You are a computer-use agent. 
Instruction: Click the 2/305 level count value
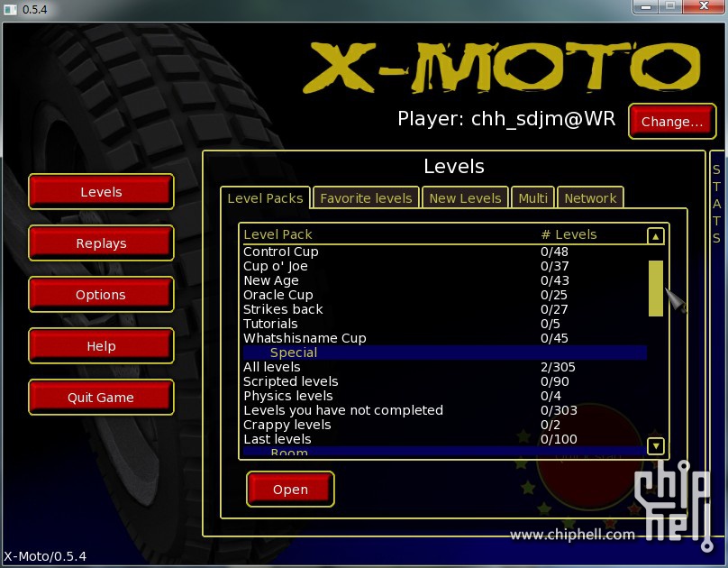coord(558,367)
